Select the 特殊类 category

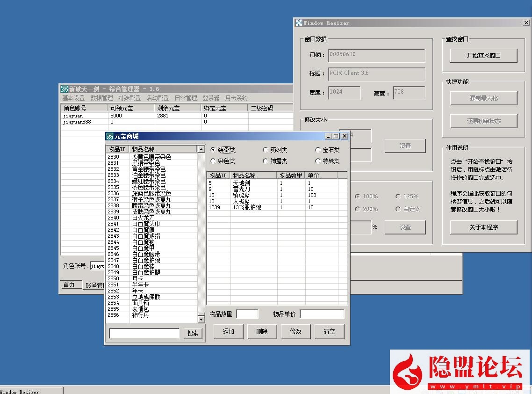318,161
